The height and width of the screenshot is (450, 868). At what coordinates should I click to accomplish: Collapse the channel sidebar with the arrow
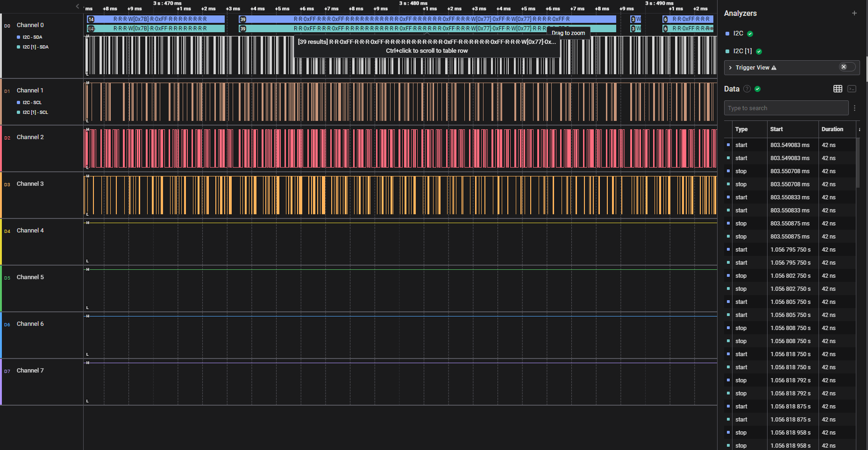(x=78, y=6)
